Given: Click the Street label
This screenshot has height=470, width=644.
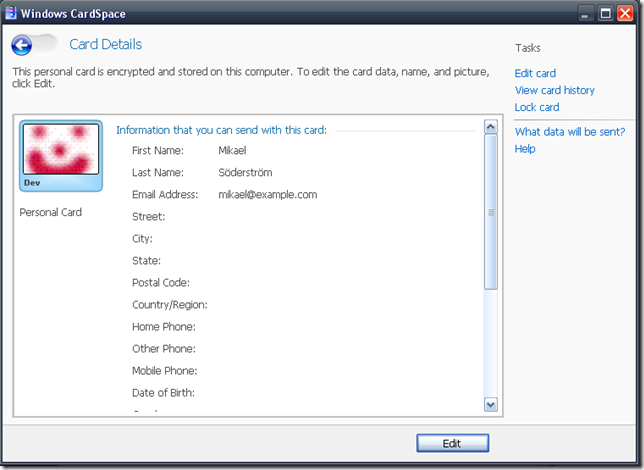Looking at the screenshot, I should pyautogui.click(x=148, y=217).
